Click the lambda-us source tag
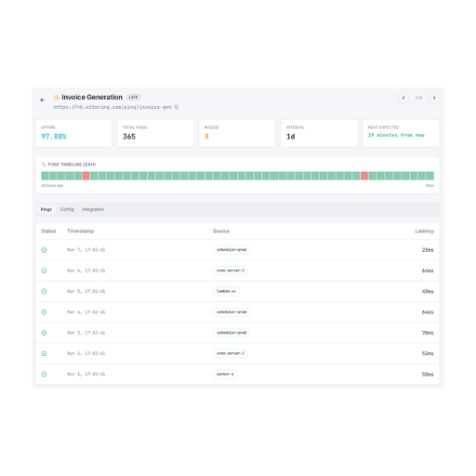Viewport: 476px width, 476px height. pyautogui.click(x=226, y=291)
